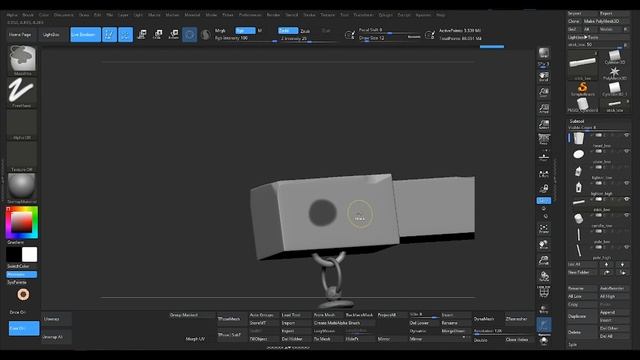Open the Texture Off slot

coord(22,157)
